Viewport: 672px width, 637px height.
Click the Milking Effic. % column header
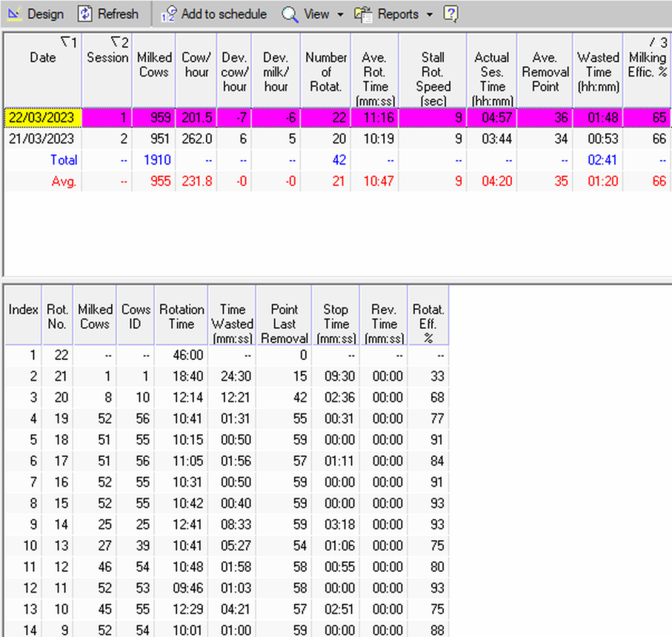[647, 65]
